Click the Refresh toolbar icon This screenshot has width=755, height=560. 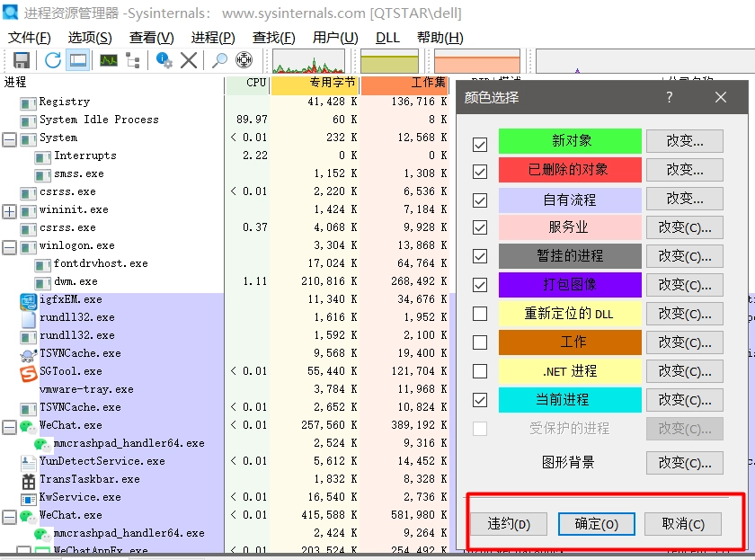point(53,60)
